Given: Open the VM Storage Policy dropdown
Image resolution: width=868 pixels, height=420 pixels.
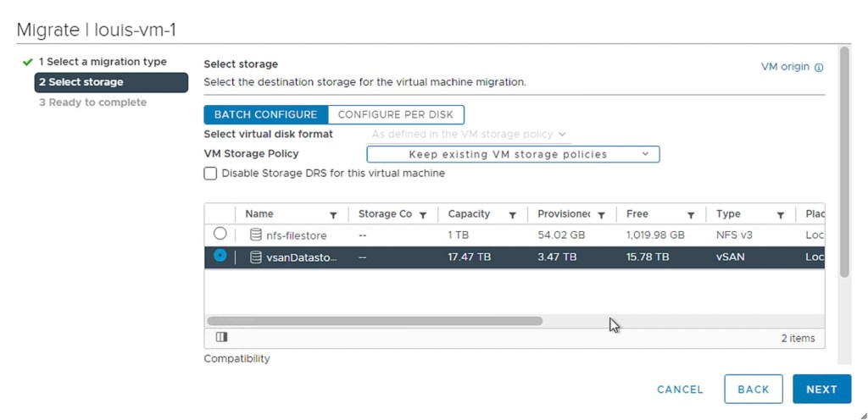Looking at the screenshot, I should tap(513, 154).
